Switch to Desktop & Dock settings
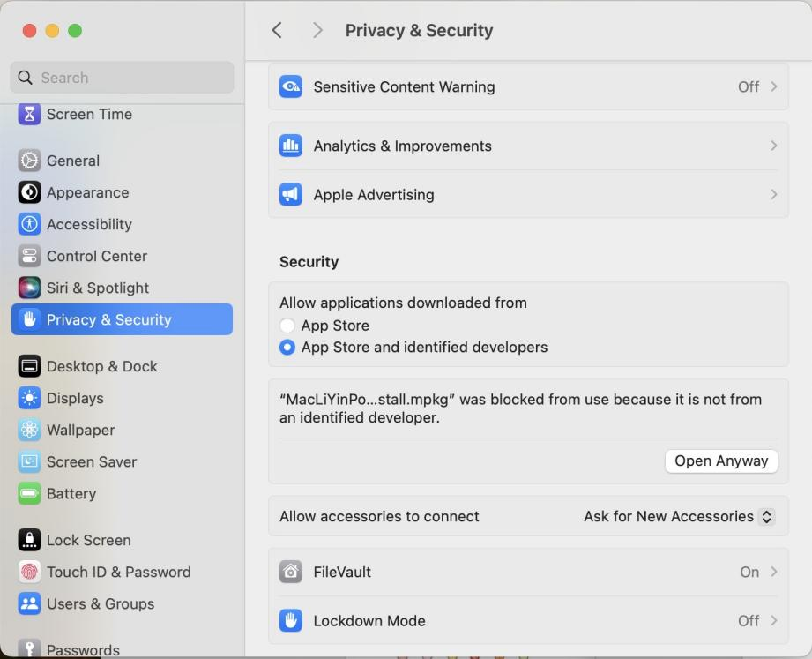The height and width of the screenshot is (659, 812). click(27, 366)
